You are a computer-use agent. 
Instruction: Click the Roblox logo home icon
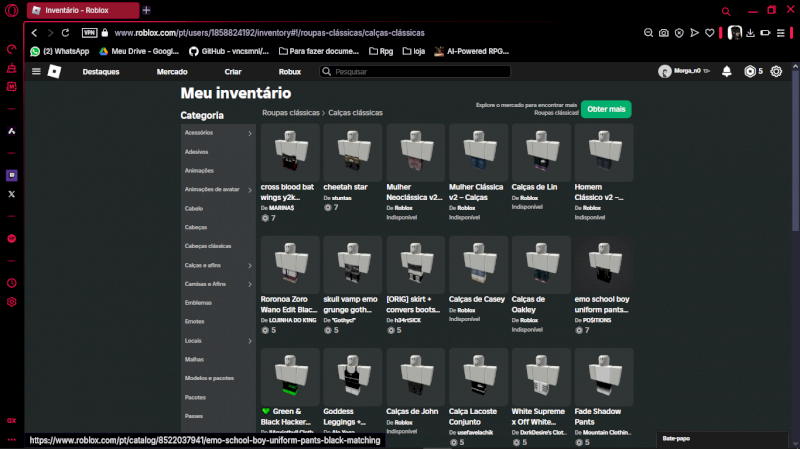56,72
